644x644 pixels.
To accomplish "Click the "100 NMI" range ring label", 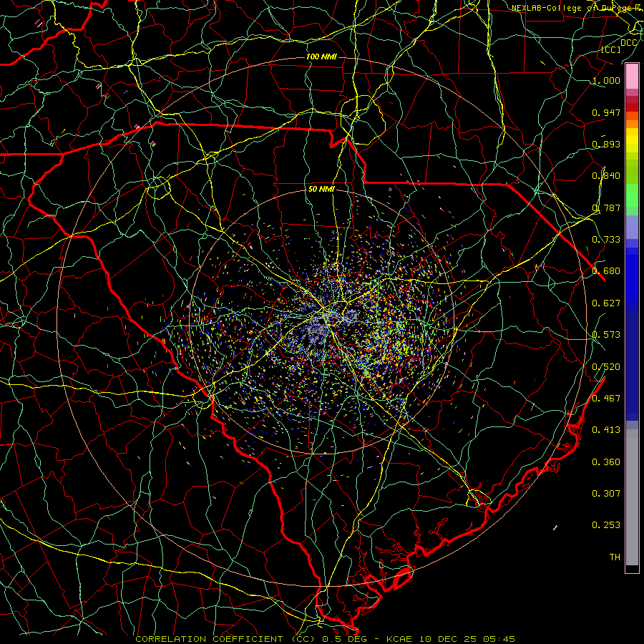I will click(321, 57).
